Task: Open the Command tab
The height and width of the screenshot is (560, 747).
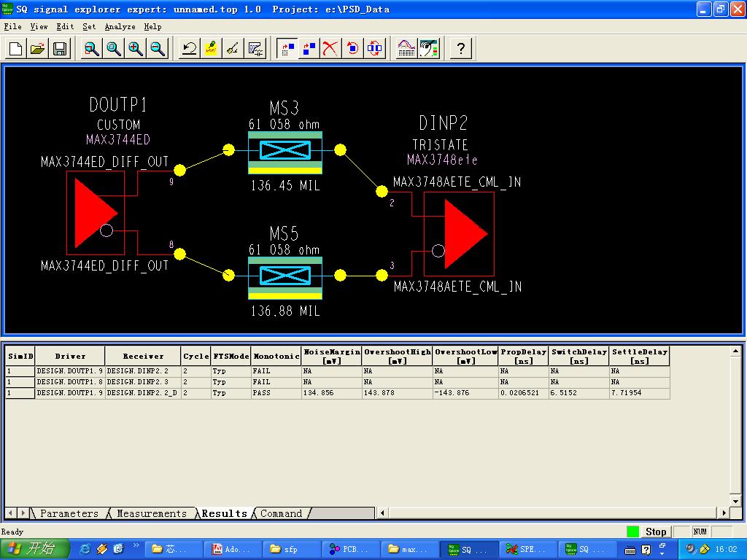Action: click(x=281, y=513)
